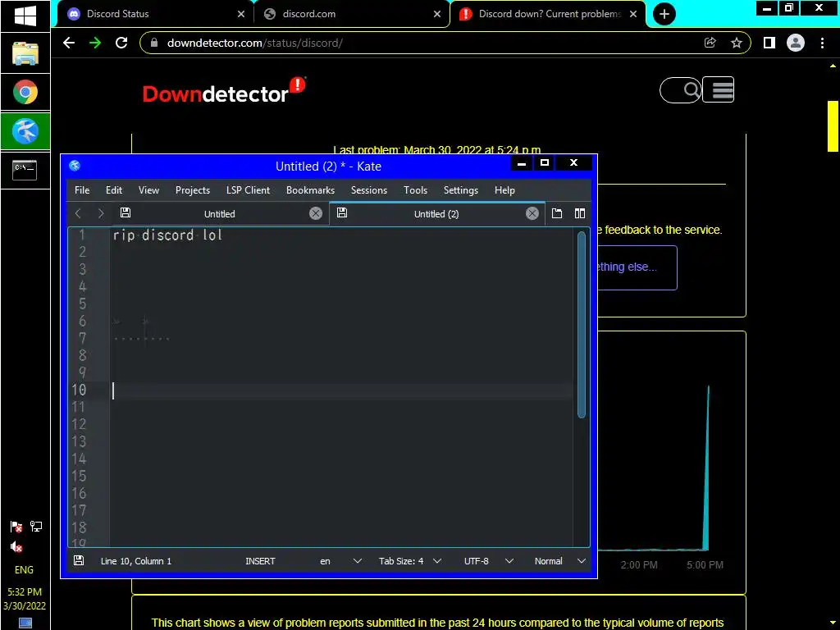Open the Kate Settings menu
This screenshot has height=630, width=840.
click(x=461, y=190)
